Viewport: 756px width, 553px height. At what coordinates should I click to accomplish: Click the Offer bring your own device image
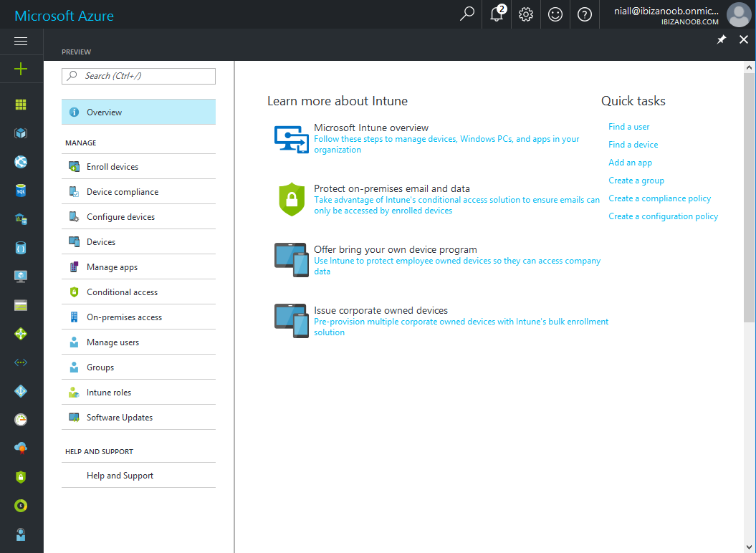tap(291, 260)
